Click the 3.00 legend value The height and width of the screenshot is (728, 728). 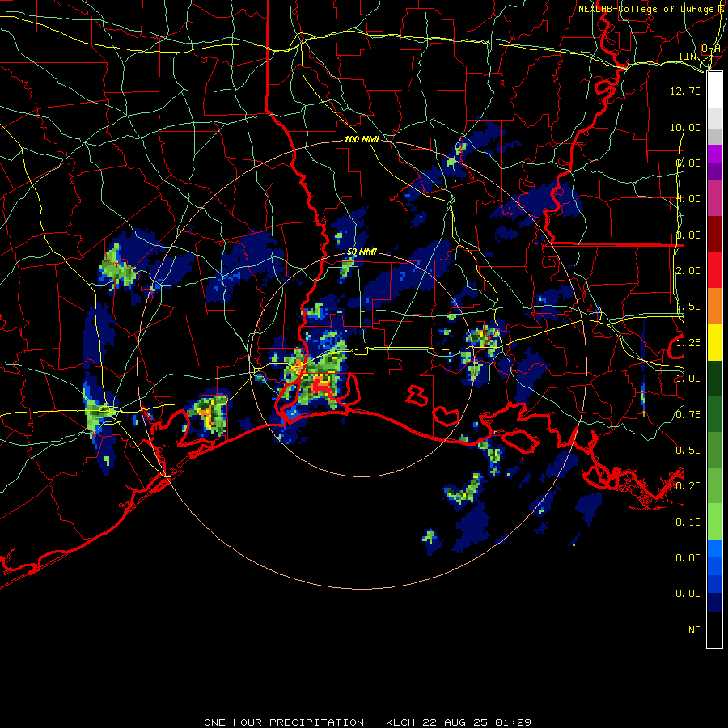688,235
